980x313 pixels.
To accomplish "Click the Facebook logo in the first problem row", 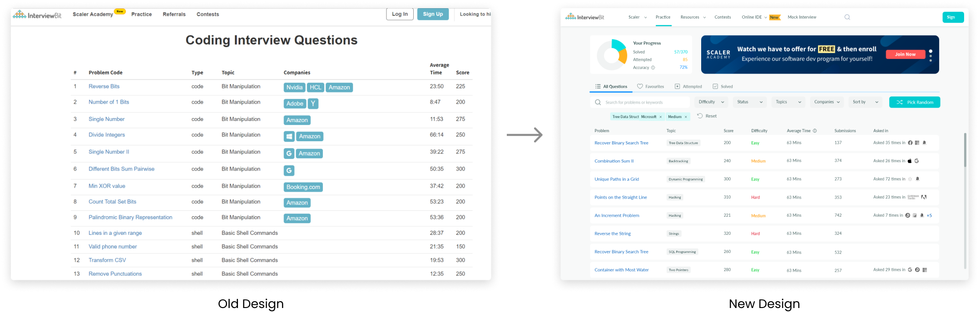I will tap(910, 143).
